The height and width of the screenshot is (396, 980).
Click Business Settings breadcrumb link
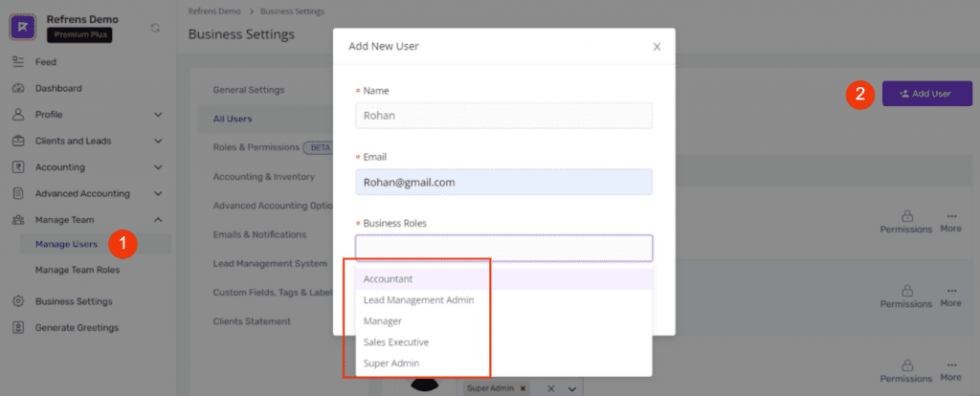coord(293,11)
